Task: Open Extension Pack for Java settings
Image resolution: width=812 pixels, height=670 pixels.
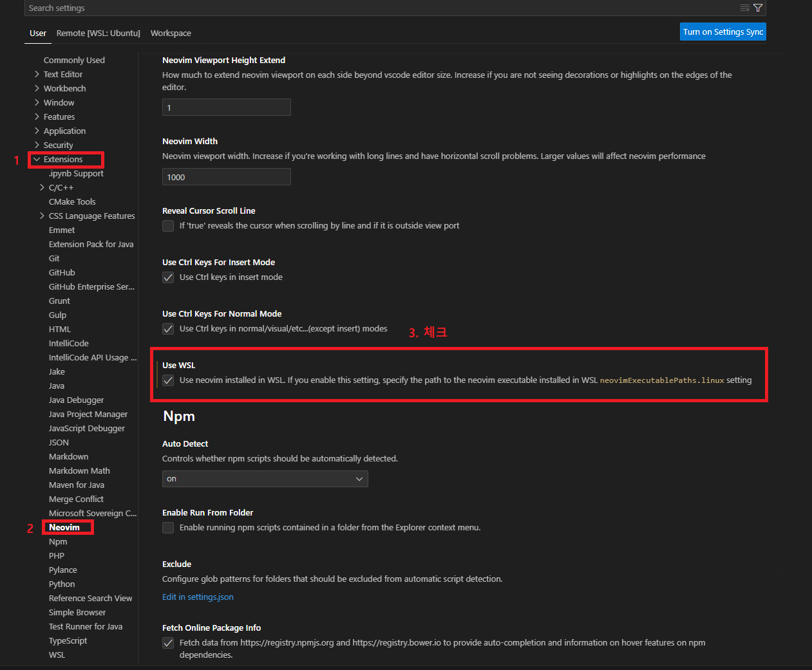Action: [x=91, y=244]
